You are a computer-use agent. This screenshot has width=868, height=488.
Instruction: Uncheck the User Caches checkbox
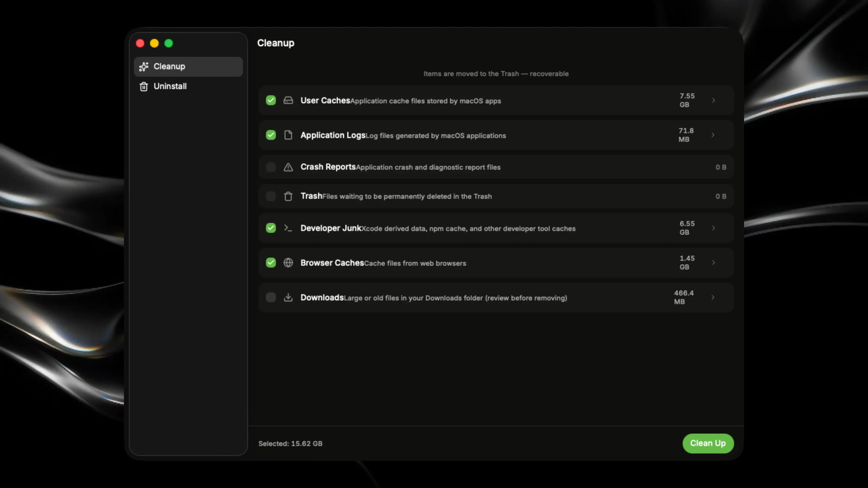pos(271,100)
